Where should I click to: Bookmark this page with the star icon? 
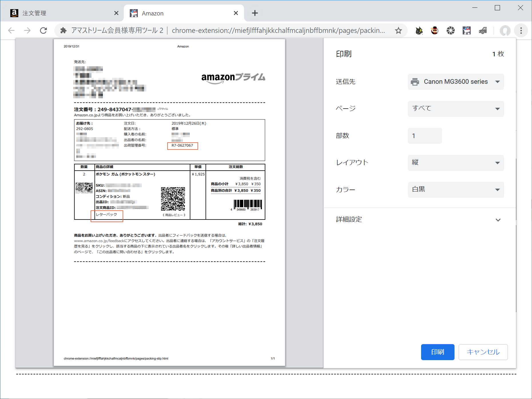[x=398, y=30]
